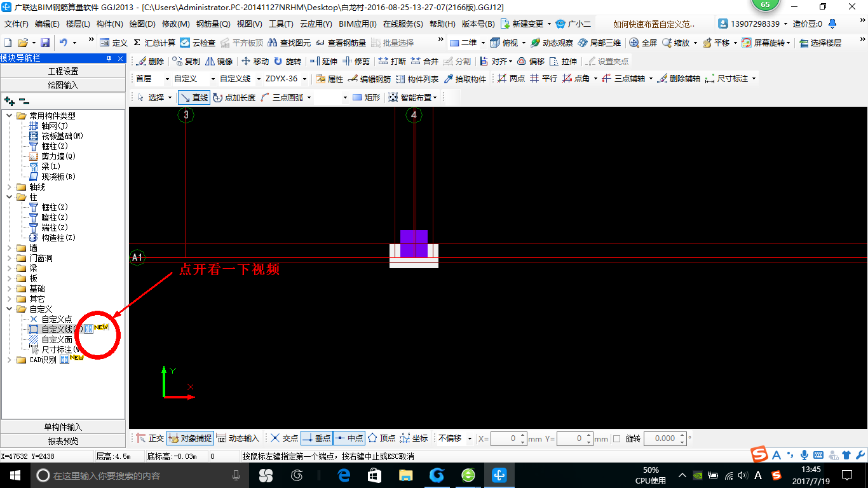Open the 文件(F) menu

point(17,24)
